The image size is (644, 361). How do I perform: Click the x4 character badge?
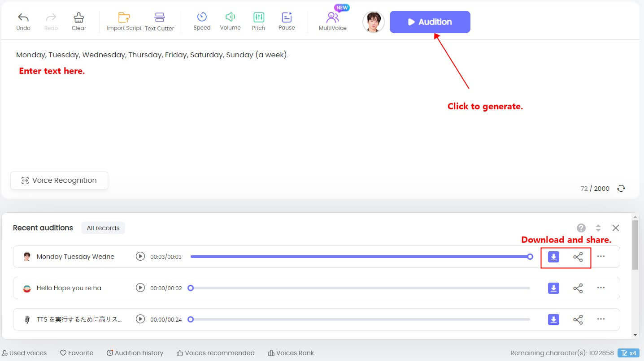[x=629, y=353]
